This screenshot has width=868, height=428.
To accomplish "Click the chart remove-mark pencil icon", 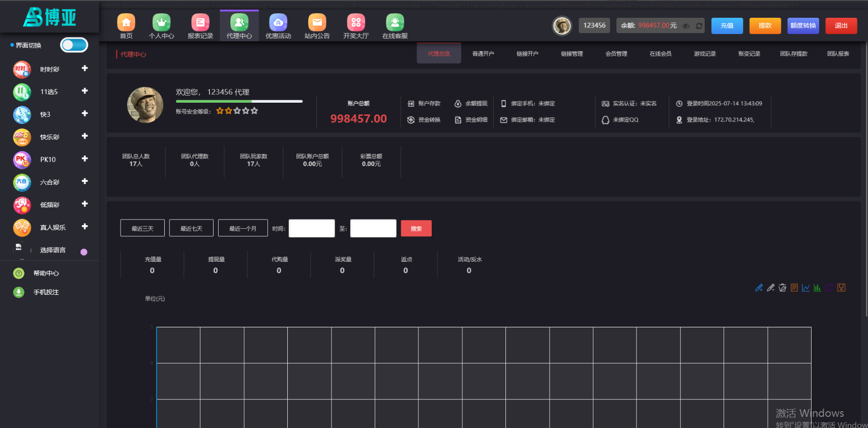I will pos(771,288).
